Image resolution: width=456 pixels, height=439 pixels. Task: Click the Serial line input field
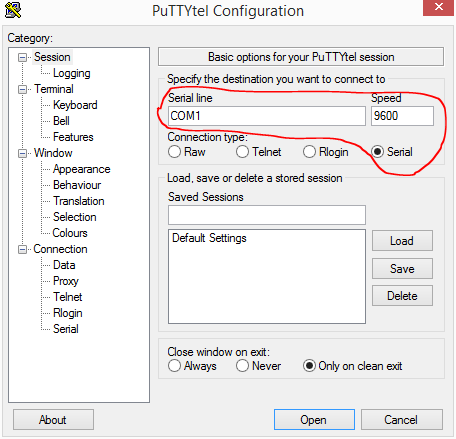[267, 116]
